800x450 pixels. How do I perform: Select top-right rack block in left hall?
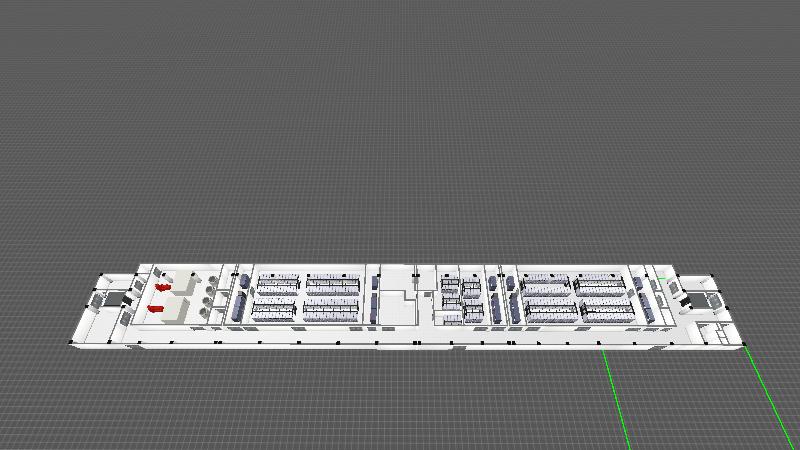[x=333, y=285]
